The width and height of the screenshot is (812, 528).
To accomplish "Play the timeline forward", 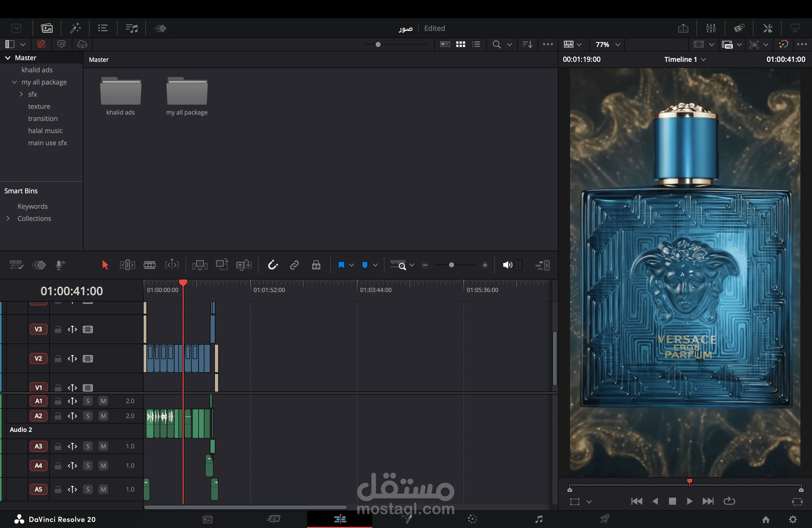I will tap(690, 501).
